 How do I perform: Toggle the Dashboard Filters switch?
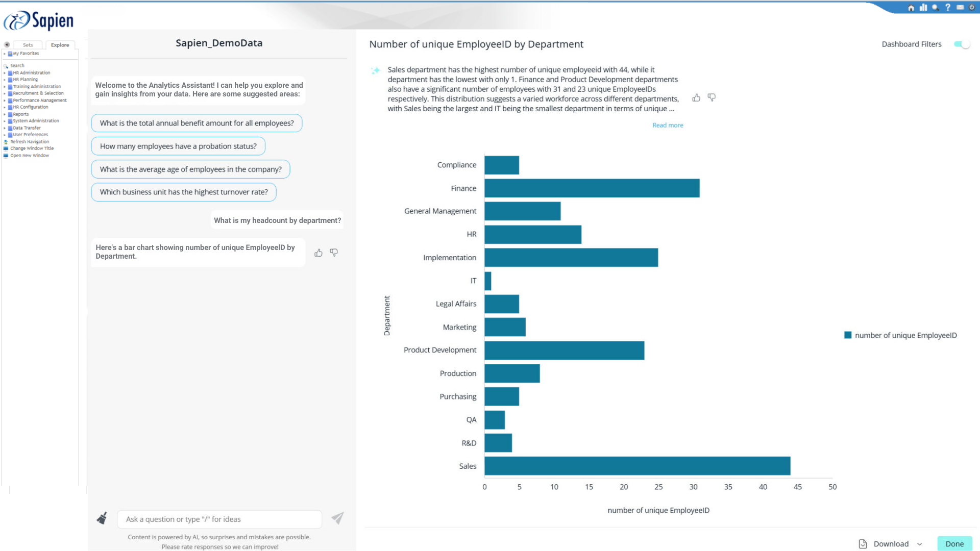point(962,44)
